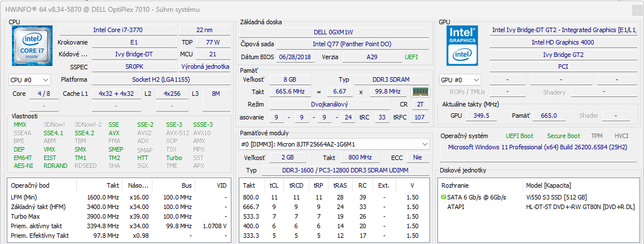Click the Intel Core i7-3770 name field
This screenshot has height=244, width=644.
point(118,30)
